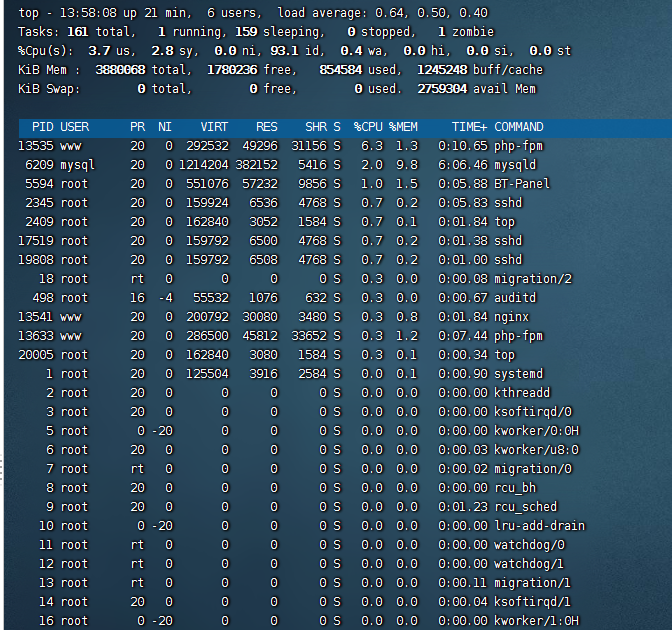
Task: Select the lru-add-drain command entry
Action: 539,526
